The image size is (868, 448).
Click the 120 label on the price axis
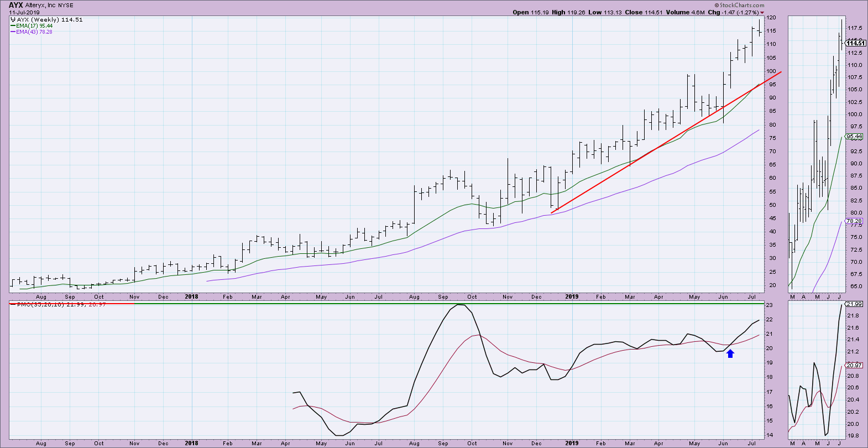pos(771,18)
